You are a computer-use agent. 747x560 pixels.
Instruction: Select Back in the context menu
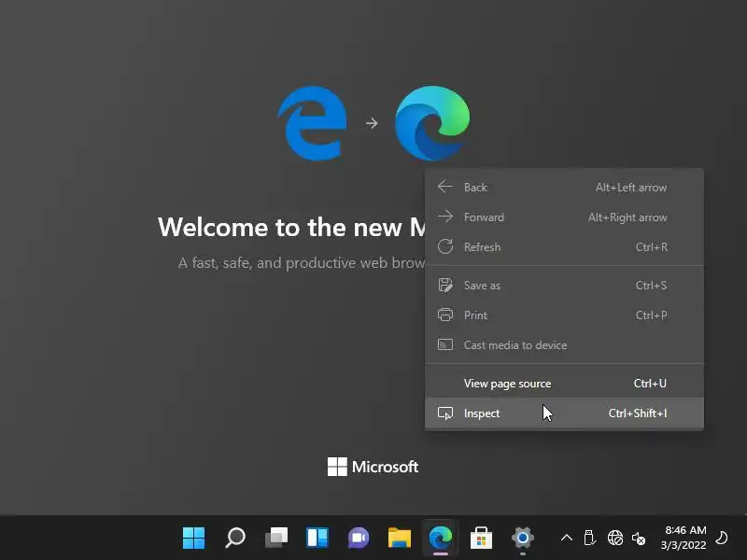click(564, 188)
